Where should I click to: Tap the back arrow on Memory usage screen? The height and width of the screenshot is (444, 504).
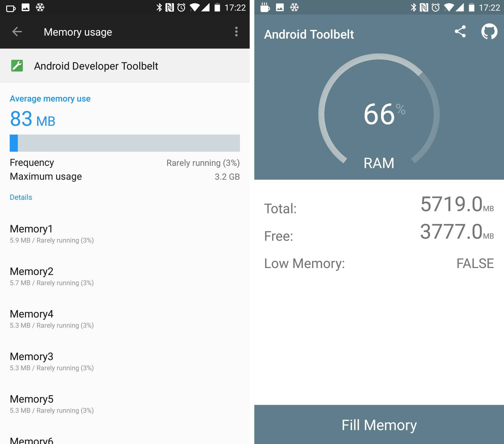click(x=17, y=32)
